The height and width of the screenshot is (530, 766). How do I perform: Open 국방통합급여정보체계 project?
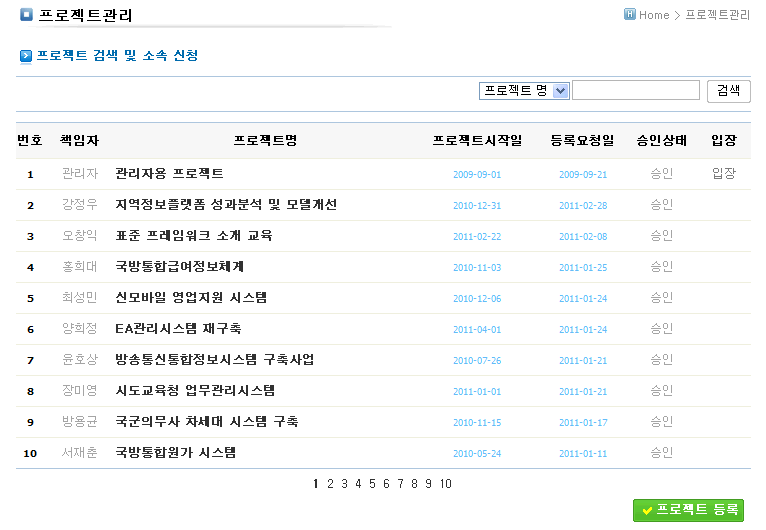point(180,267)
